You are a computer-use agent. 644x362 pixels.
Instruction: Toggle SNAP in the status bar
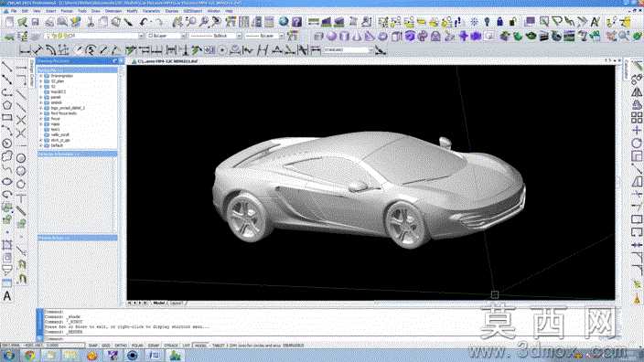tap(92, 346)
